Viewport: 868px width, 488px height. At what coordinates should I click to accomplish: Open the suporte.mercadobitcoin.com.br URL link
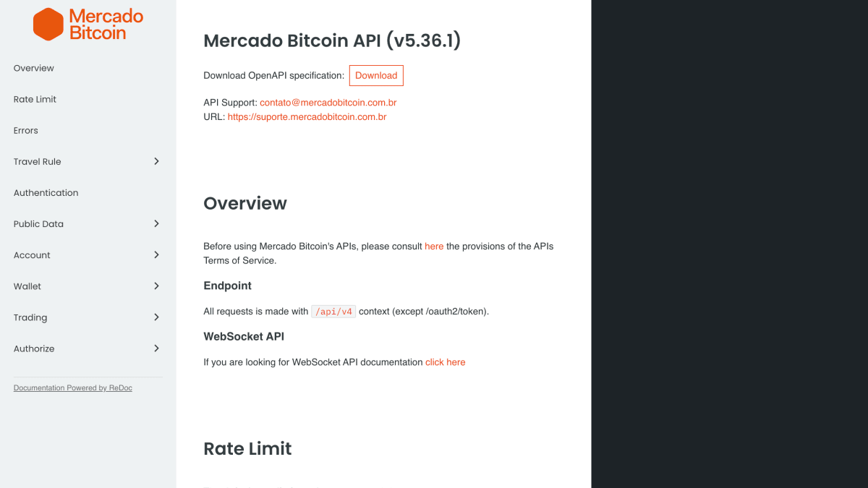pyautogui.click(x=307, y=116)
